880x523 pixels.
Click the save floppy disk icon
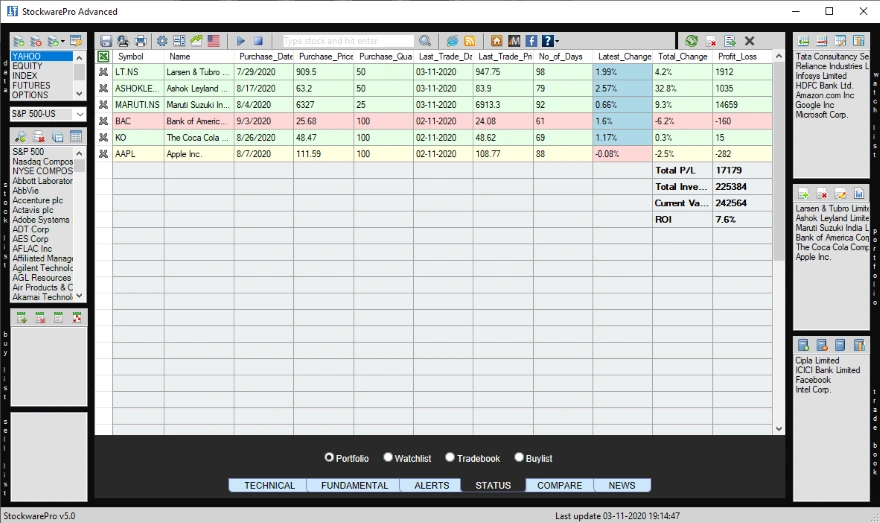pos(106,41)
